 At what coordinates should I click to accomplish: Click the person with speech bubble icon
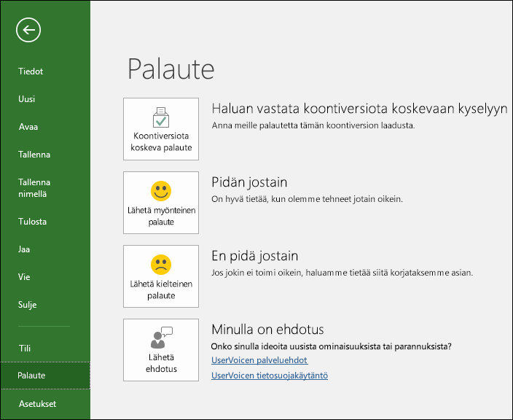tap(161, 338)
